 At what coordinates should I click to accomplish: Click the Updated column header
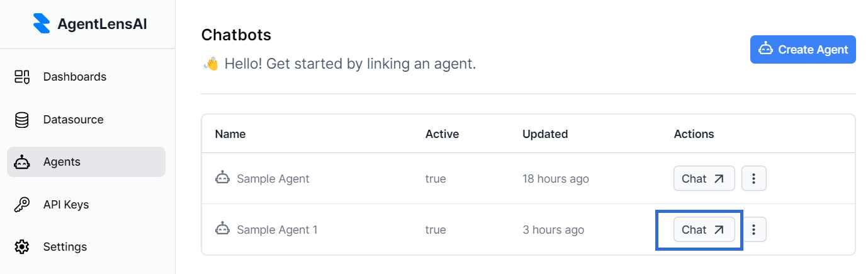click(x=545, y=134)
